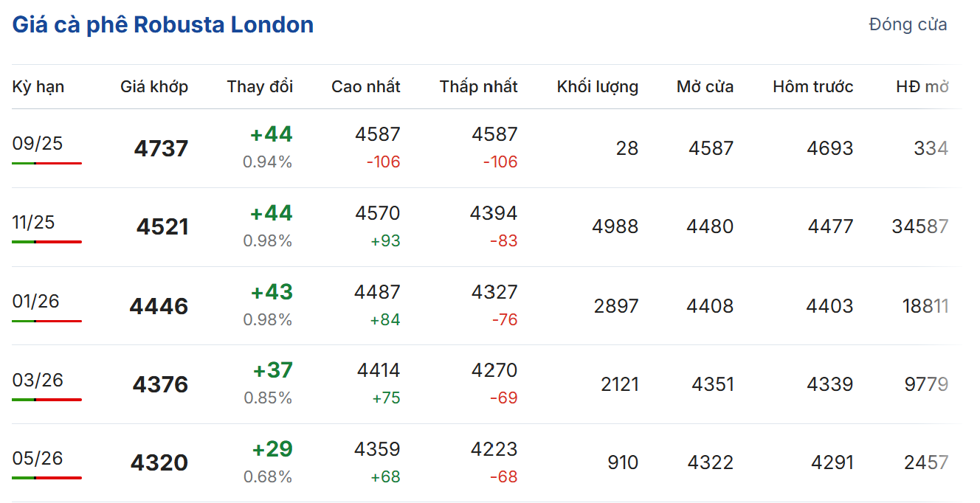
Task: Click the 4988 volume value
Action: (615, 226)
